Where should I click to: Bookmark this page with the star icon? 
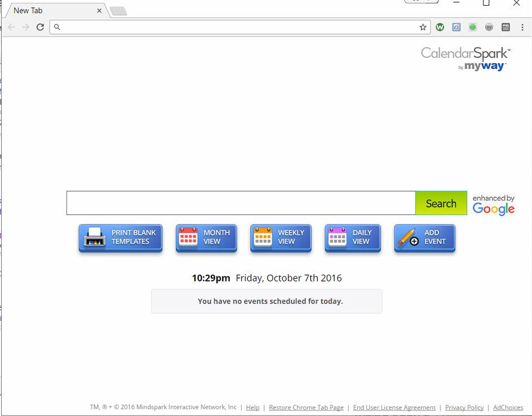click(423, 27)
